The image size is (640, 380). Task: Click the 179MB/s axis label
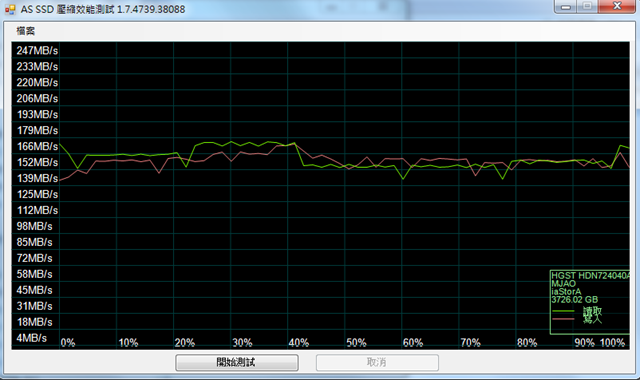tap(37, 130)
